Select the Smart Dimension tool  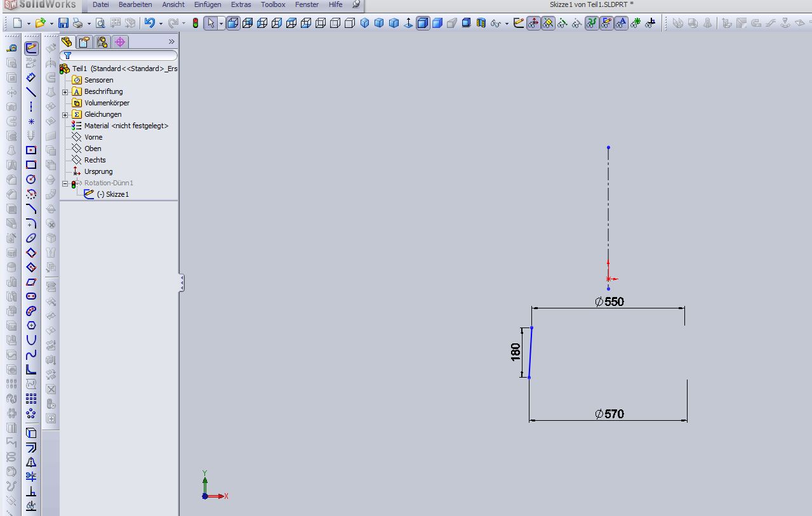31,77
